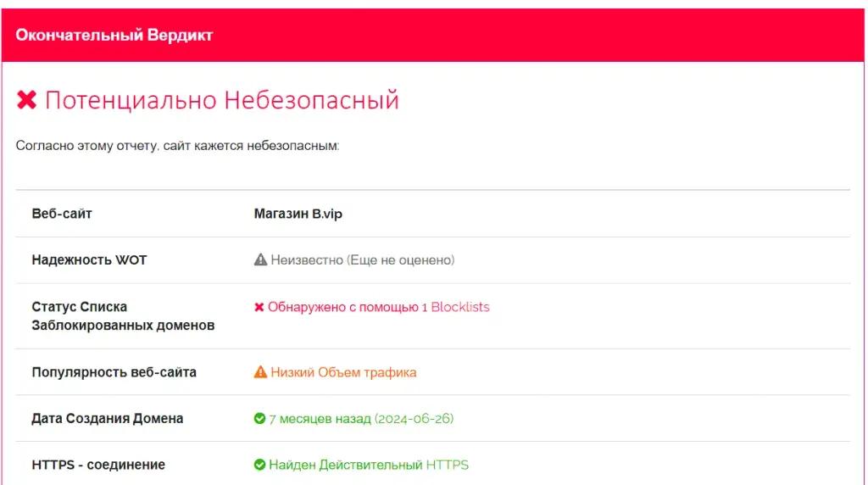Click the orange warning triangle for Низкий Объем трафика
Image resolution: width=868 pixels, height=485 pixels.
click(x=260, y=372)
